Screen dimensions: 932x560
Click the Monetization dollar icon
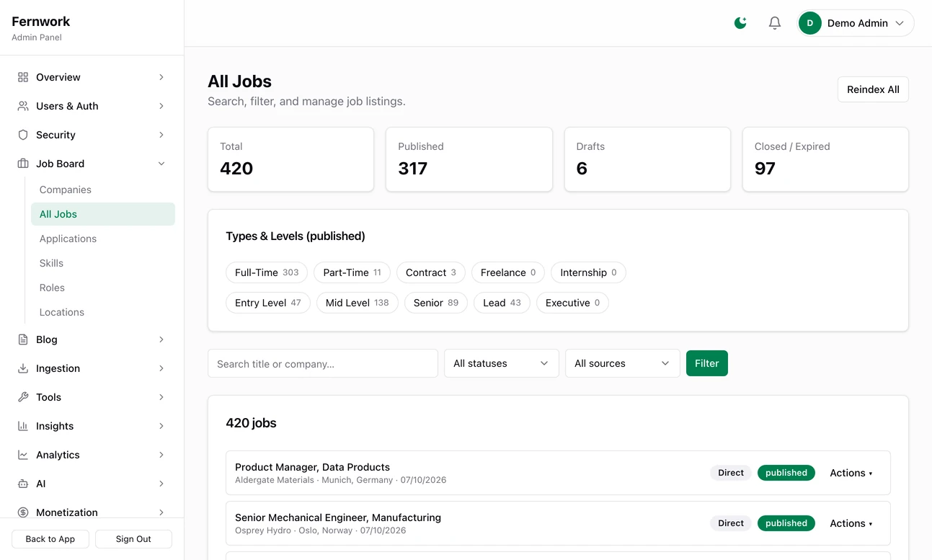(x=23, y=512)
